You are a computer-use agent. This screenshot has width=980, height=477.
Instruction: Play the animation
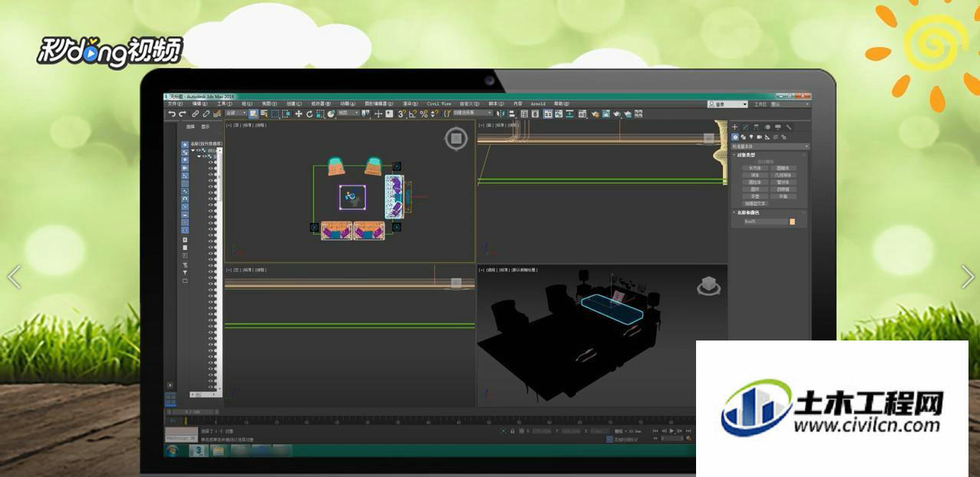point(671,431)
